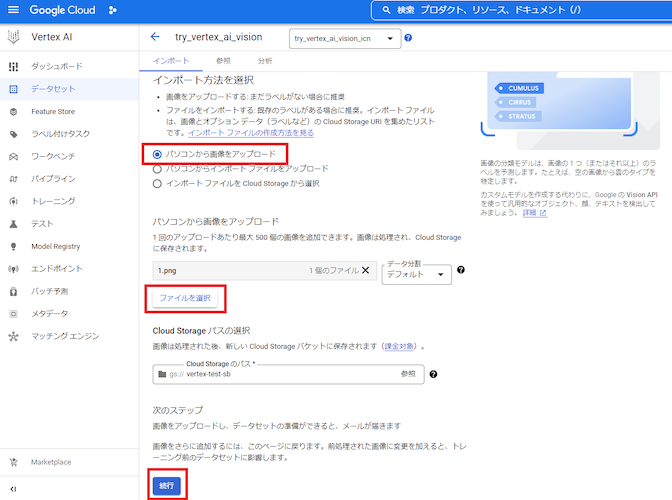The width and height of the screenshot is (672, 500).
Task: Switch to the 参照 tab
Action: pyautogui.click(x=222, y=61)
